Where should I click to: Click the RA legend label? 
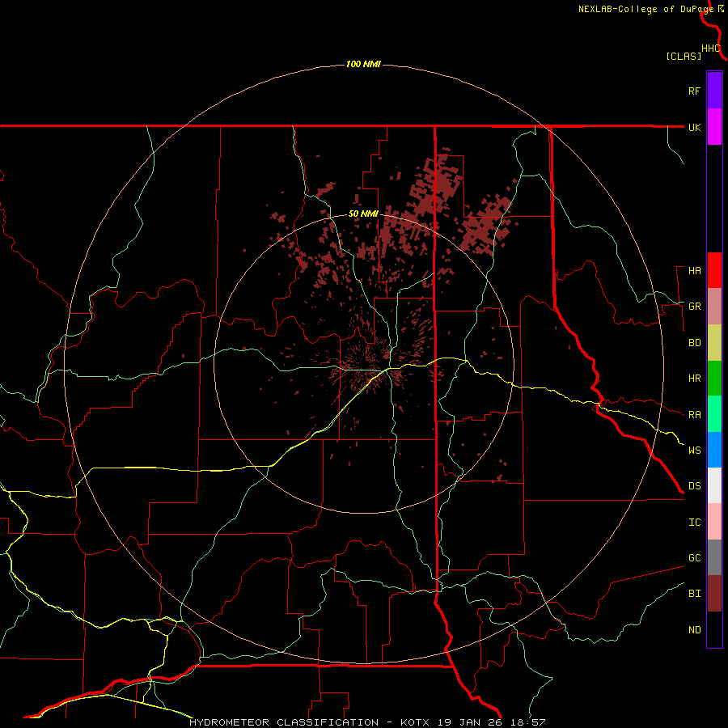(x=694, y=415)
